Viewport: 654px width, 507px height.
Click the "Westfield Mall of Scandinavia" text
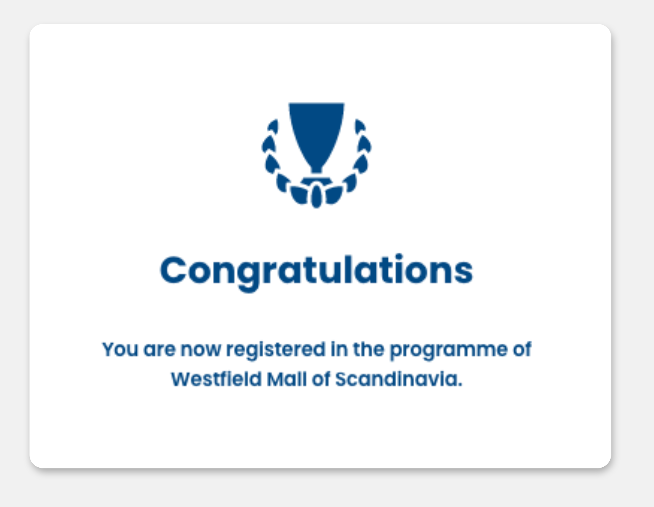[x=316, y=380]
